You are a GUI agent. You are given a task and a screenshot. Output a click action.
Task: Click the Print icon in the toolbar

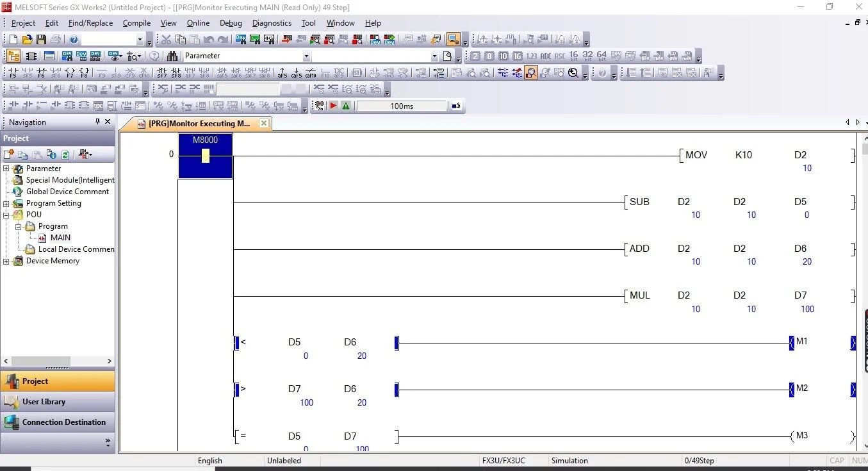[56, 40]
